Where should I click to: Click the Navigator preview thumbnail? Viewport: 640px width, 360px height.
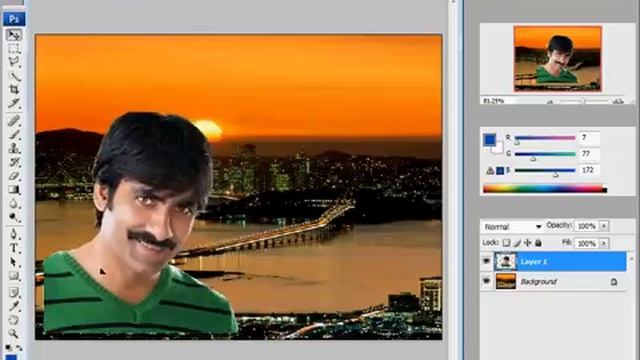pos(558,59)
